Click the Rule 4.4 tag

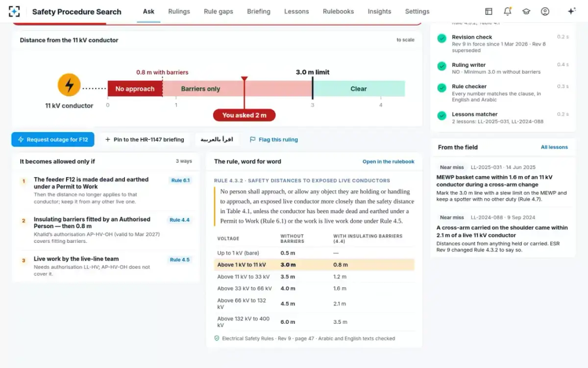pyautogui.click(x=179, y=220)
